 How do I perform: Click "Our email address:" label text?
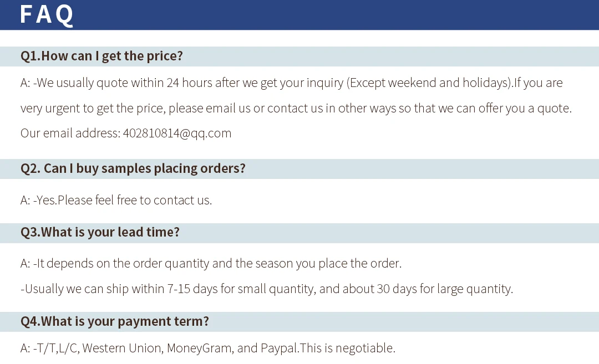[70, 133]
